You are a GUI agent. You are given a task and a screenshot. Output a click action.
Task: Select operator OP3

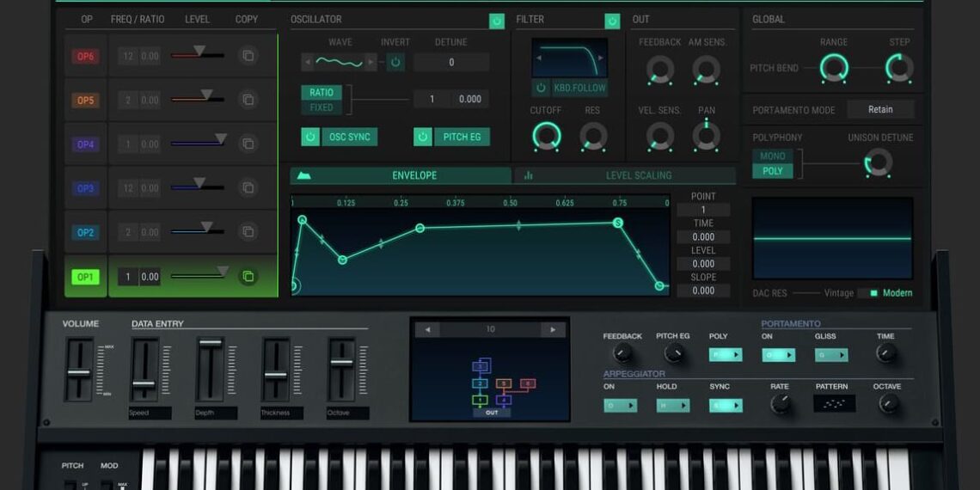pyautogui.click(x=86, y=188)
